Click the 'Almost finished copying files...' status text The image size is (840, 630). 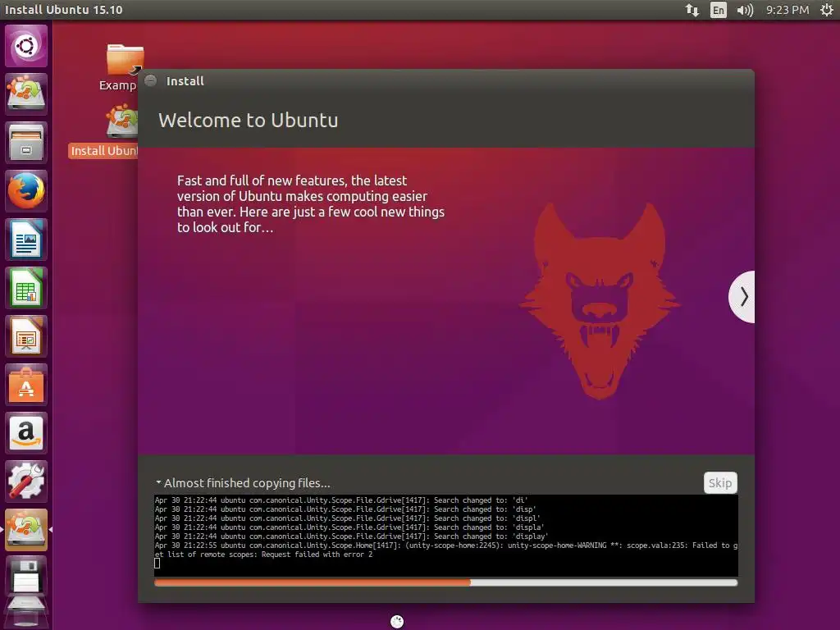247,482
